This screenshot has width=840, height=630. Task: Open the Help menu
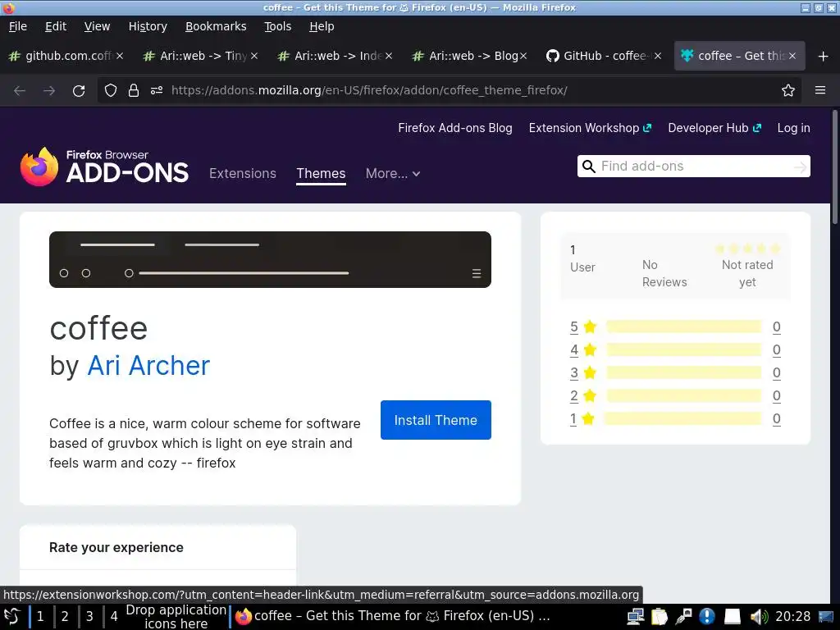point(322,26)
